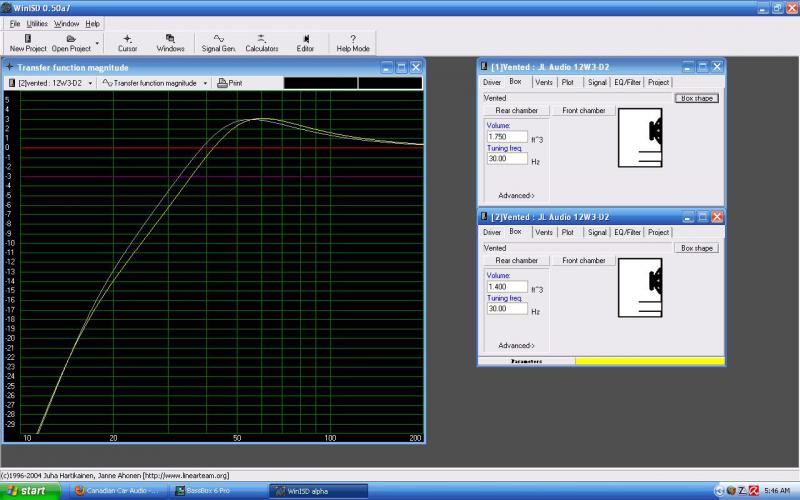The image size is (800, 500).
Task: Click Box shape button in project 1 window
Action: [x=697, y=98]
